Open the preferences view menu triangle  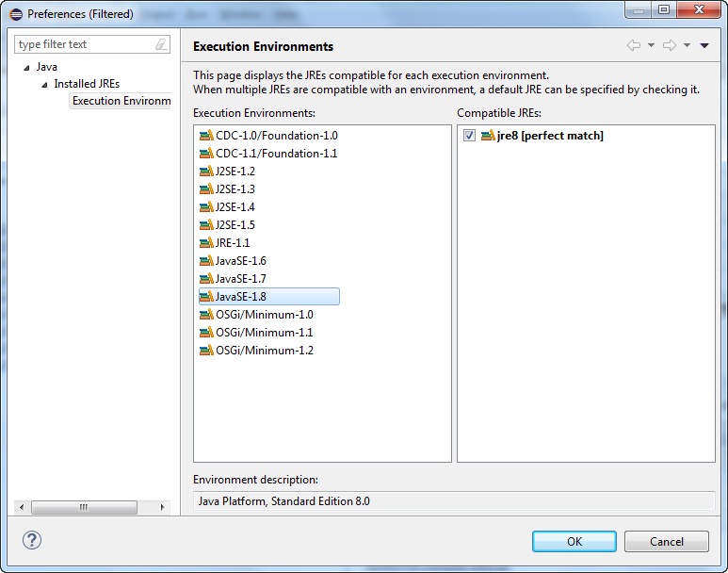pyautogui.click(x=704, y=45)
